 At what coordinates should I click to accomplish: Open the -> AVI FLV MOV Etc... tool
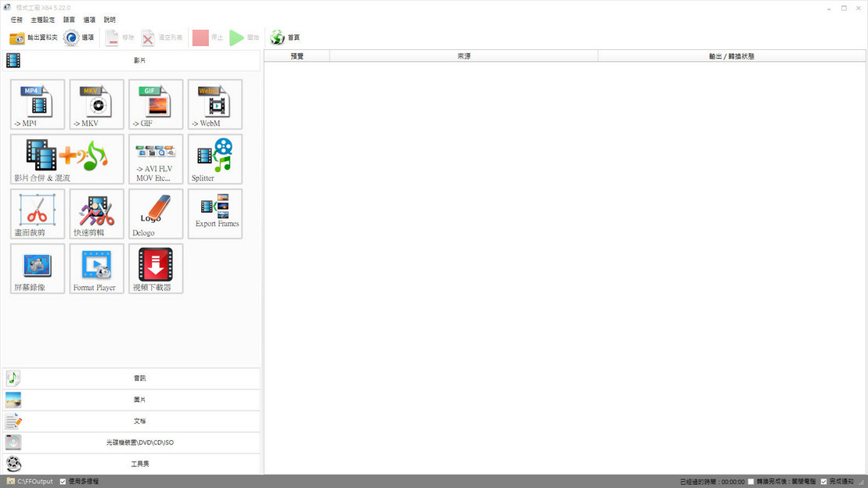coord(156,159)
